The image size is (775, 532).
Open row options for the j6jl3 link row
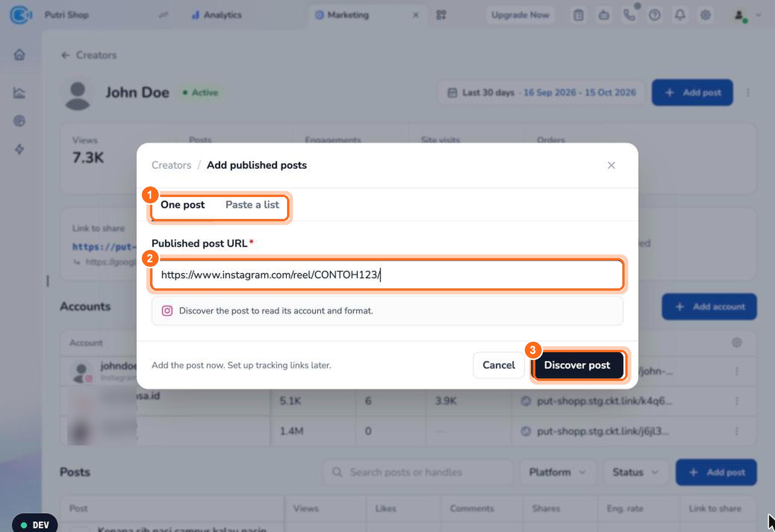(x=737, y=431)
